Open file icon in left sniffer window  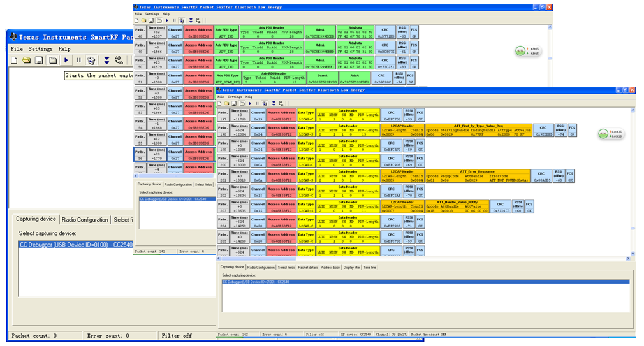point(27,61)
